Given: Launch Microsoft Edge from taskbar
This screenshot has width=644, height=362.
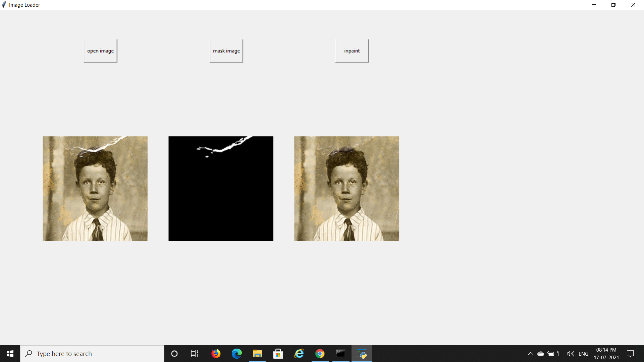Looking at the screenshot, I should tap(237, 354).
